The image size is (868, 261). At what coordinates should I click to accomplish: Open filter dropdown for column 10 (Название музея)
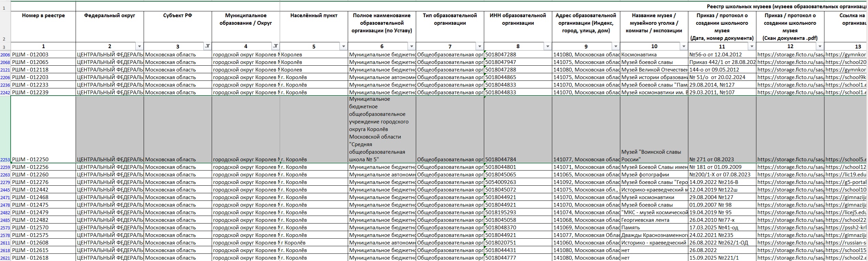[x=684, y=46]
